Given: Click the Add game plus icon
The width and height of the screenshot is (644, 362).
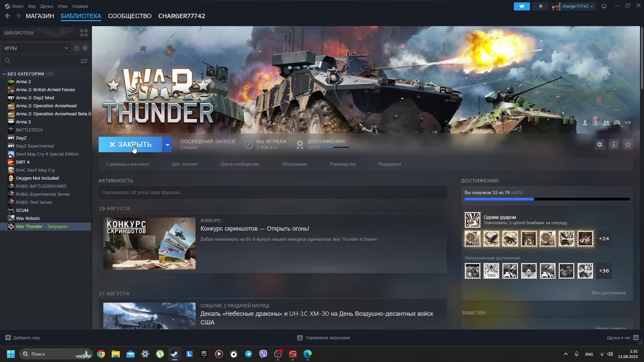Looking at the screenshot, I should [8, 338].
